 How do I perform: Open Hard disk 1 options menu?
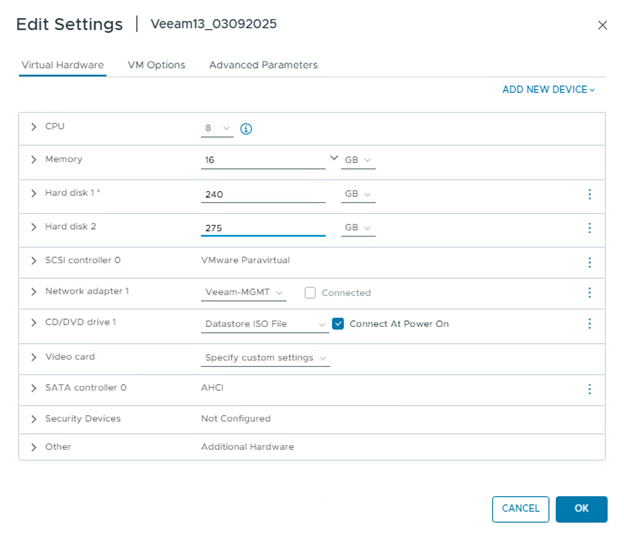[x=589, y=194]
